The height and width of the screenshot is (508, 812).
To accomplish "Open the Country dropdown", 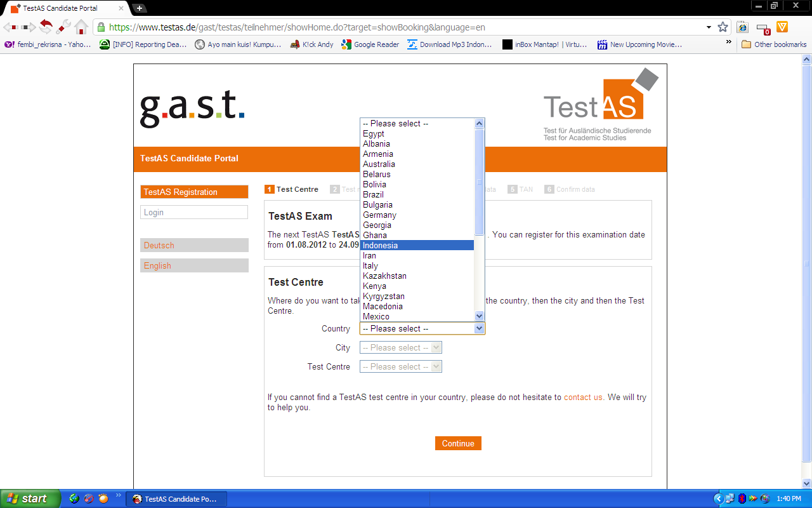I will (422, 328).
